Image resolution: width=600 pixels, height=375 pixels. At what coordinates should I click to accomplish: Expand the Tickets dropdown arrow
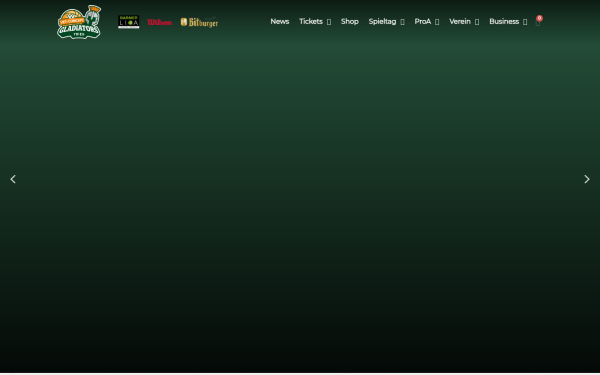(x=329, y=22)
